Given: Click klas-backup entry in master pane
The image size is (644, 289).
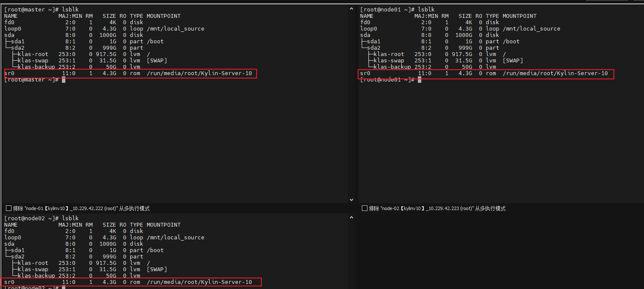Looking at the screenshot, I should (x=36, y=67).
